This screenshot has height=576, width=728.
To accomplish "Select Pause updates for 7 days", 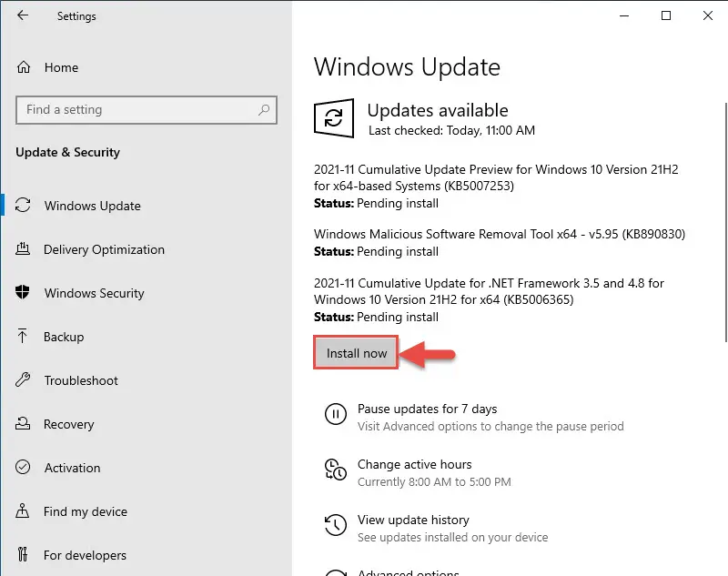I will 427,409.
